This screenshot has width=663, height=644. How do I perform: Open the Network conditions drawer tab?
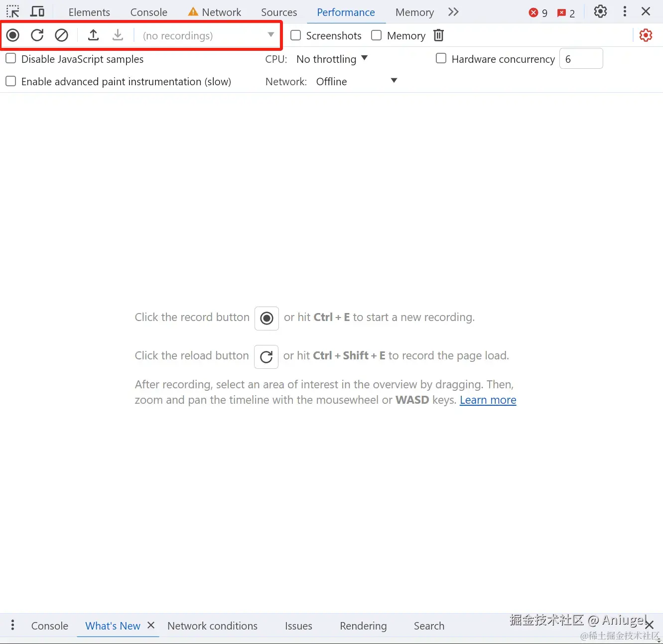tap(213, 626)
